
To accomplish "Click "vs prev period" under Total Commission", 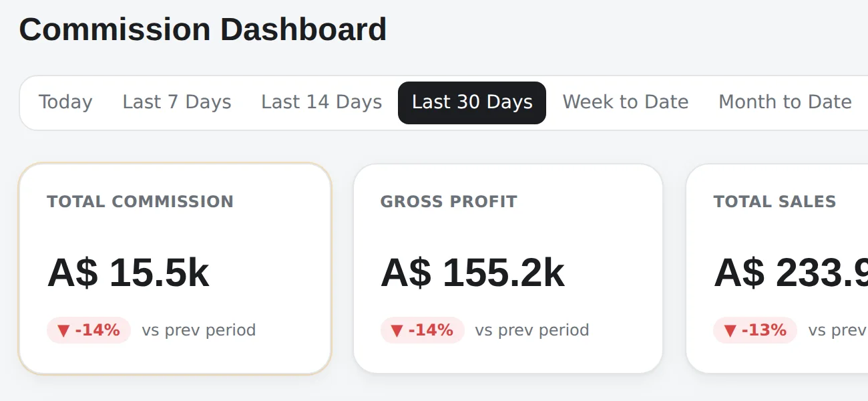I will click(199, 330).
